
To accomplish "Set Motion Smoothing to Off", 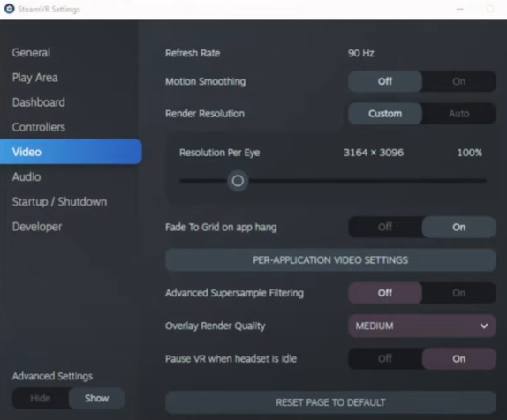I will 385,81.
